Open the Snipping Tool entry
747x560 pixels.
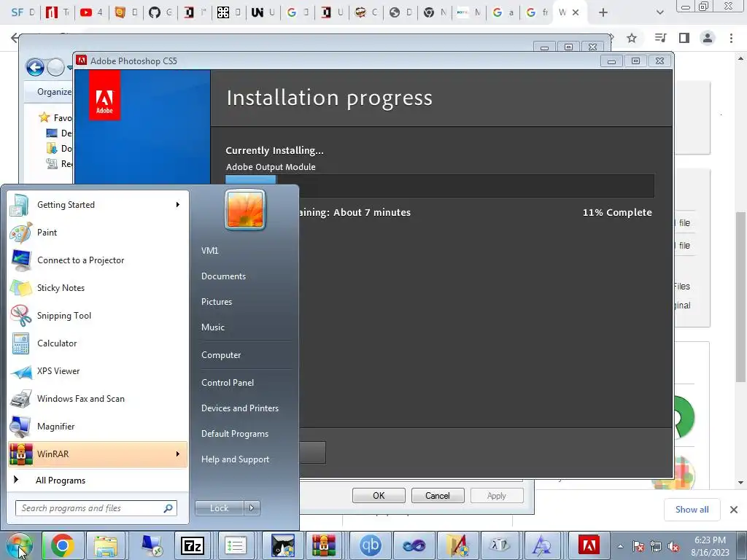(x=98, y=316)
